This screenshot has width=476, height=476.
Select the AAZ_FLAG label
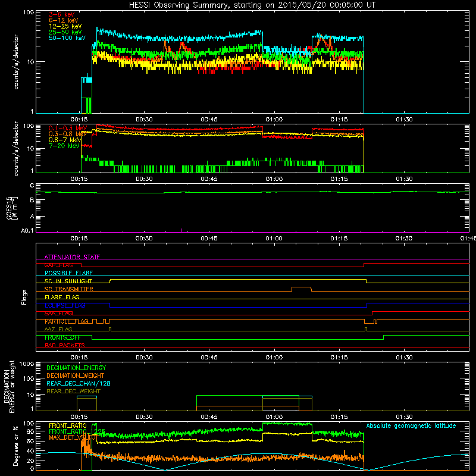click(x=58, y=329)
